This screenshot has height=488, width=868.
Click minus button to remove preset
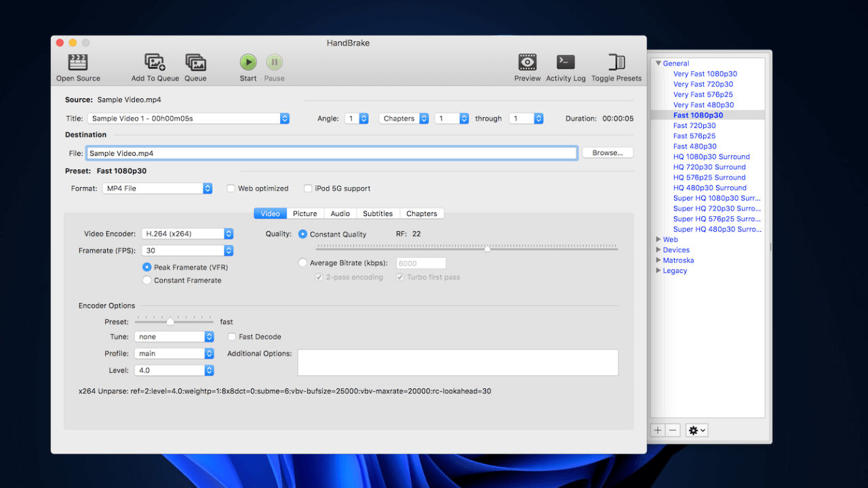(673, 430)
